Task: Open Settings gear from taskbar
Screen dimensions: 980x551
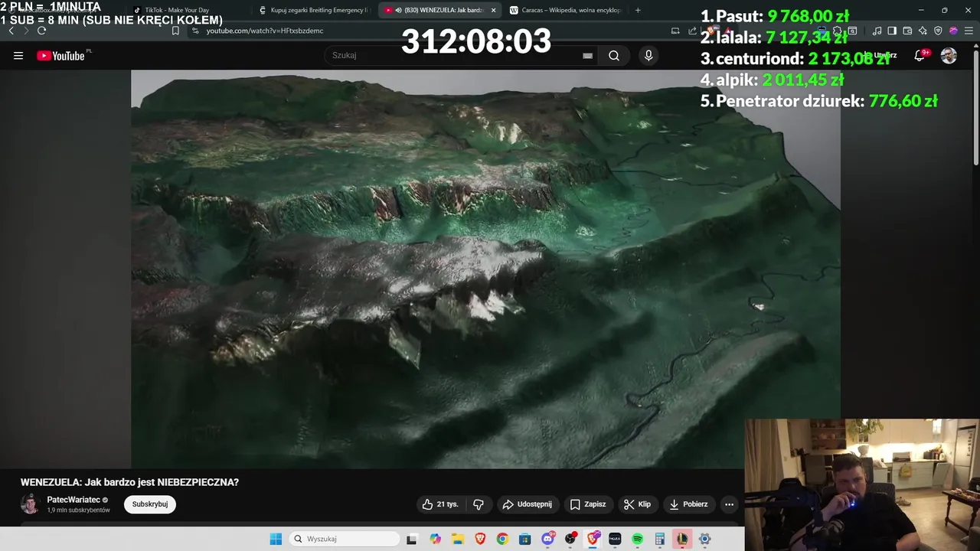Action: (x=705, y=539)
